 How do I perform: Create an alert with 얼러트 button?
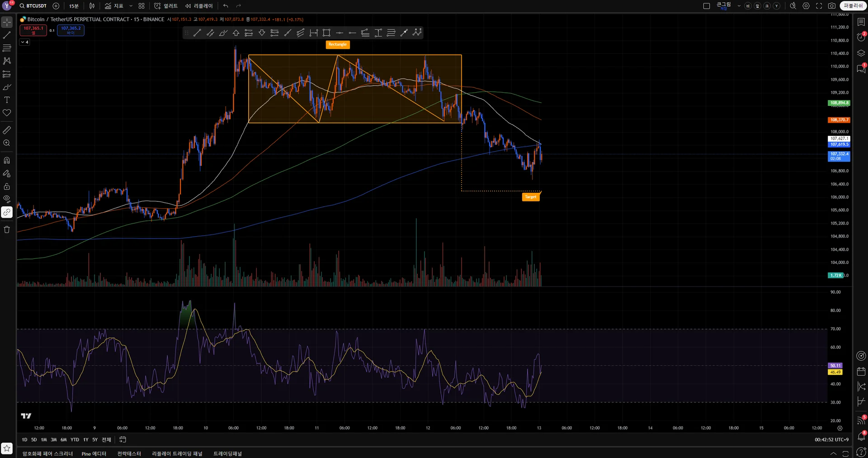click(166, 6)
